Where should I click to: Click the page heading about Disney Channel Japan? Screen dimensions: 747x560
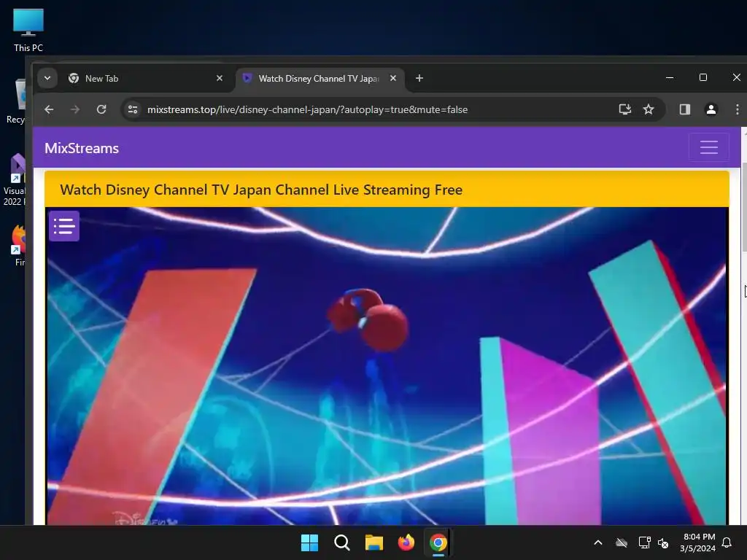click(x=261, y=190)
